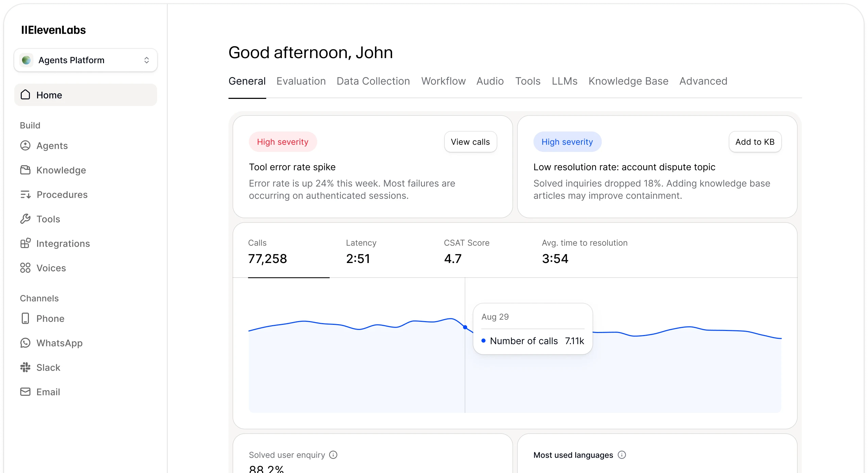Open Agents in the sidebar
The height and width of the screenshot is (473, 868).
[86, 145]
